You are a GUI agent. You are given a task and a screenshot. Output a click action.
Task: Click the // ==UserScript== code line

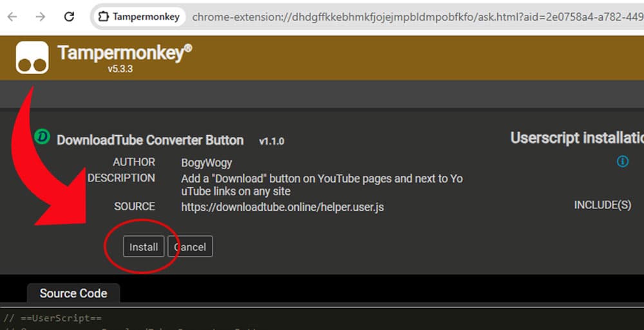pyautogui.click(x=53, y=318)
